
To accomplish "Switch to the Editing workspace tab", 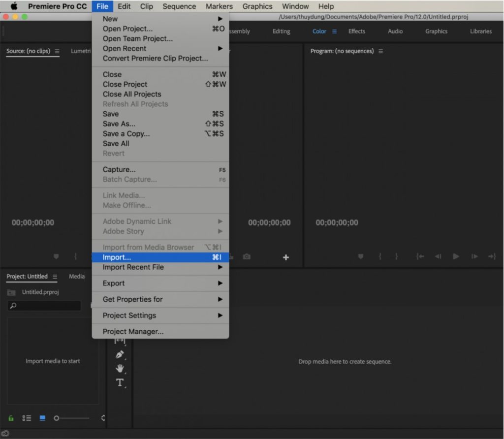I will pyautogui.click(x=281, y=31).
